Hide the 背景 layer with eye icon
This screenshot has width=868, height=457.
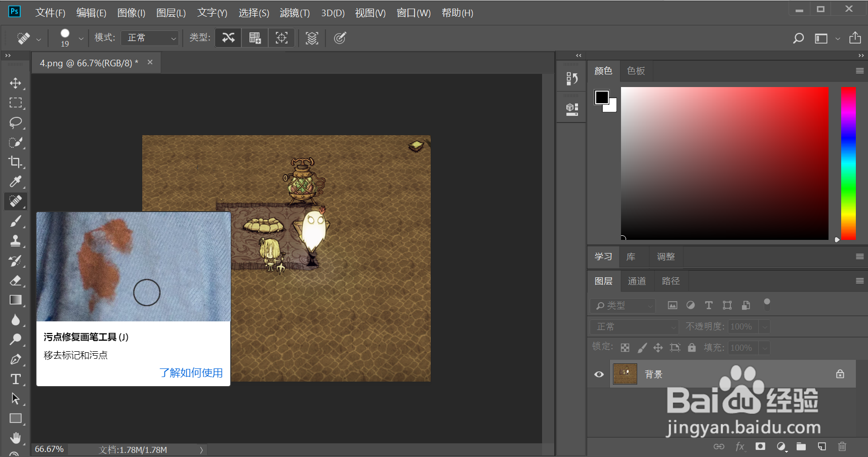click(x=599, y=375)
